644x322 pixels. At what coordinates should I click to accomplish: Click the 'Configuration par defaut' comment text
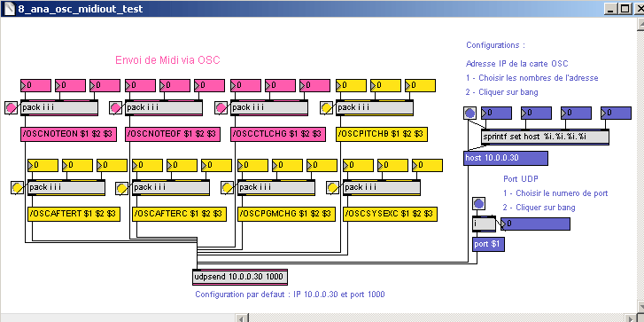(x=290, y=295)
